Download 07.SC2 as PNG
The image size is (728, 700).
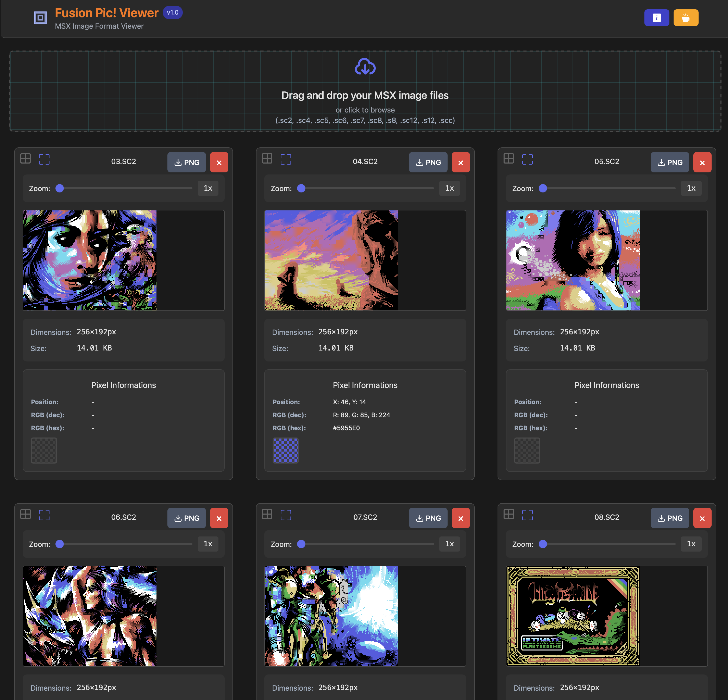click(x=428, y=518)
